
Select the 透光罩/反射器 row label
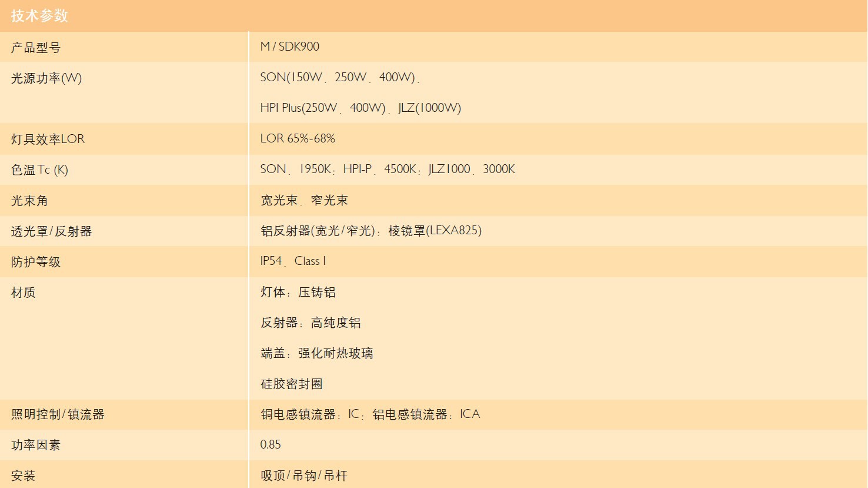coord(52,231)
